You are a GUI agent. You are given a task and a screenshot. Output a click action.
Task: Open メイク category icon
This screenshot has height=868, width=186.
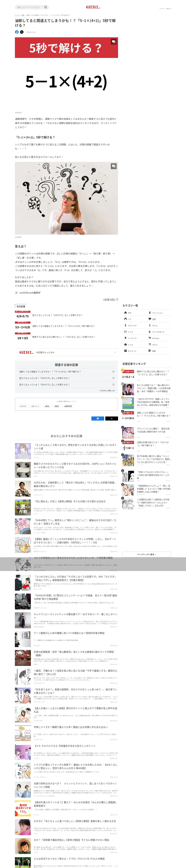tap(125, 332)
